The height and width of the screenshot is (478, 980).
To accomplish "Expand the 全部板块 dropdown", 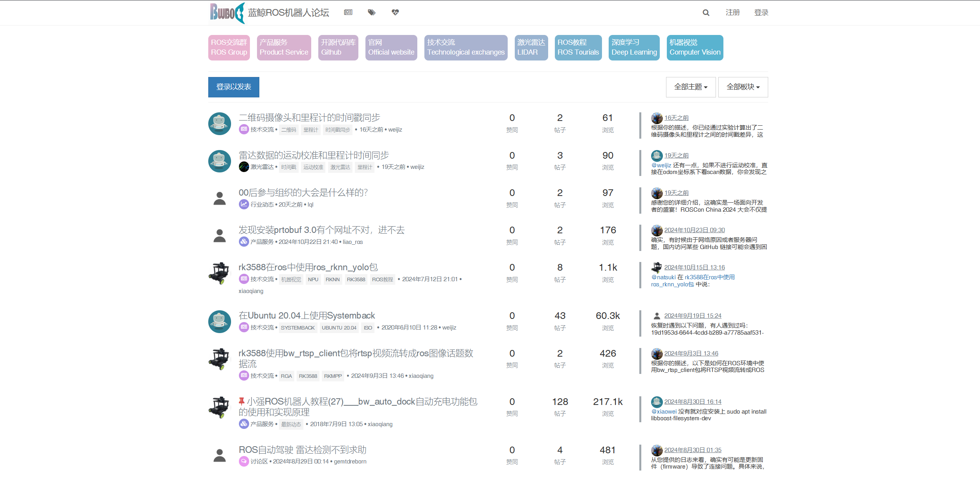I will [x=743, y=87].
